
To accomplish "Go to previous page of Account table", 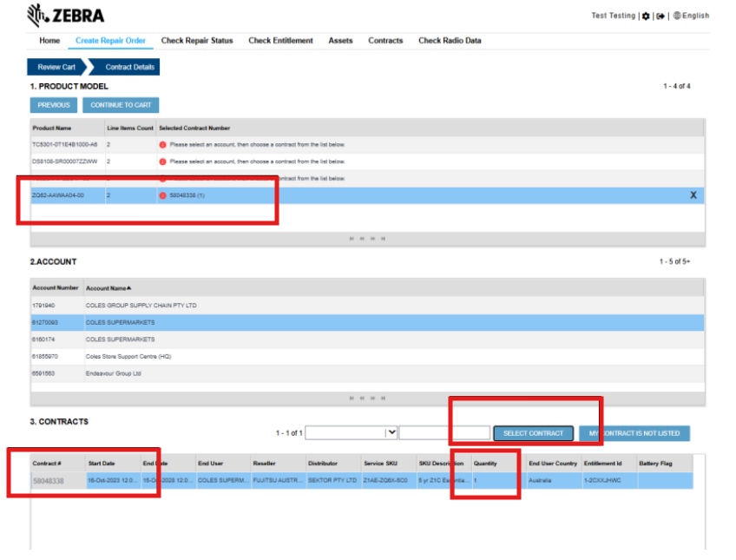I will [363, 398].
